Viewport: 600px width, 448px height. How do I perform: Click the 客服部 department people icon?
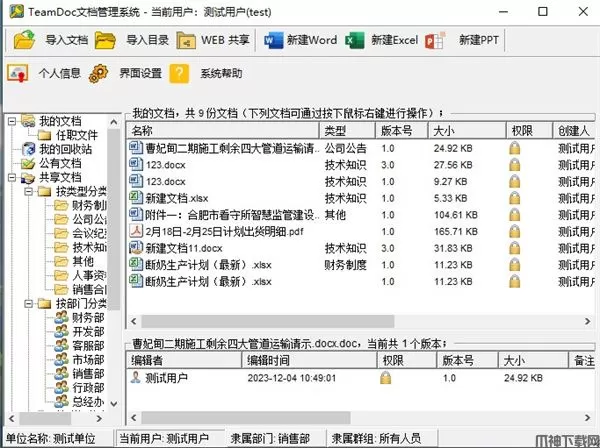pyautogui.click(x=61, y=345)
